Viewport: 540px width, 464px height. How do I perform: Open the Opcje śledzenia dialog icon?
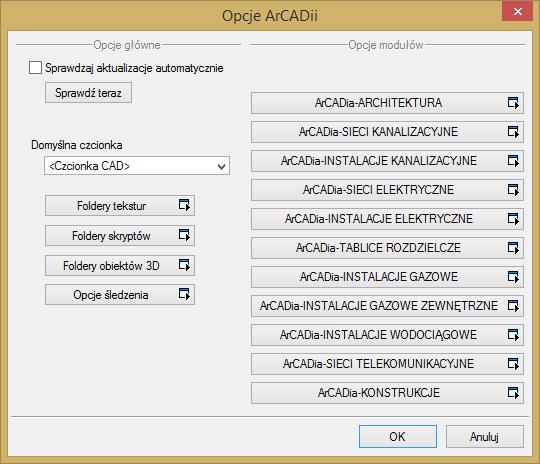click(184, 295)
